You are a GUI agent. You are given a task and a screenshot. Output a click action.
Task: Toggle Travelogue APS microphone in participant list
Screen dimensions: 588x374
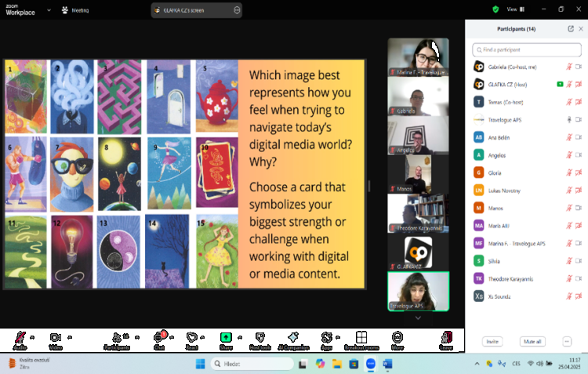(x=569, y=119)
